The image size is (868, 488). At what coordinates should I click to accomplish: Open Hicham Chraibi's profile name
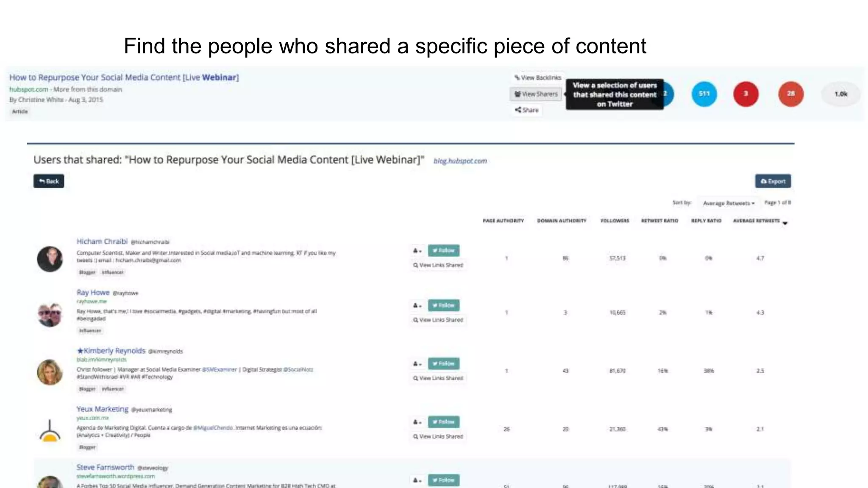(102, 241)
